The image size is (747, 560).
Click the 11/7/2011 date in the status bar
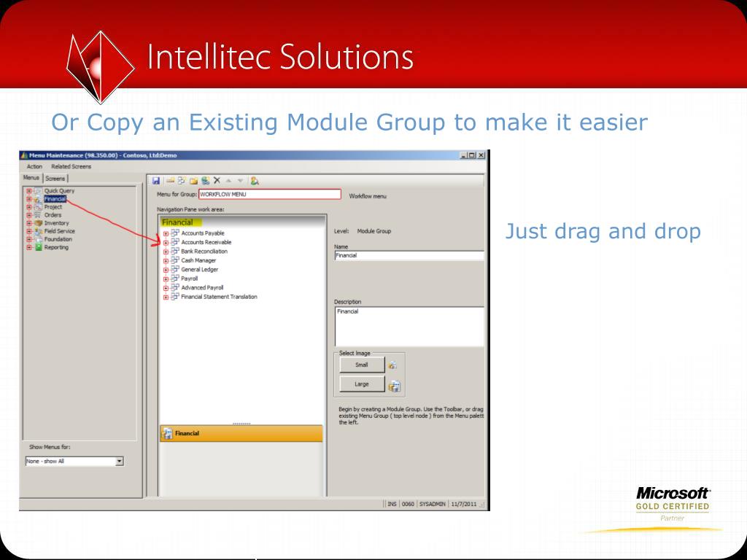point(464,504)
